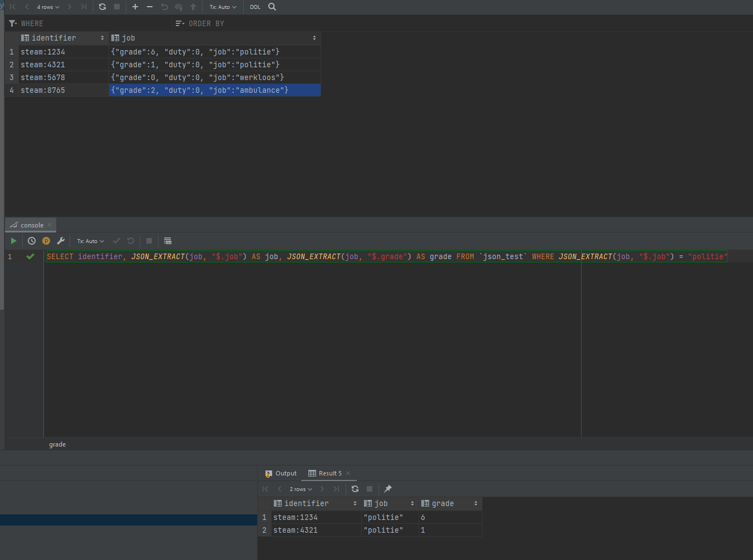Open console settings wrench icon
Image resolution: width=753 pixels, height=560 pixels.
coord(61,241)
